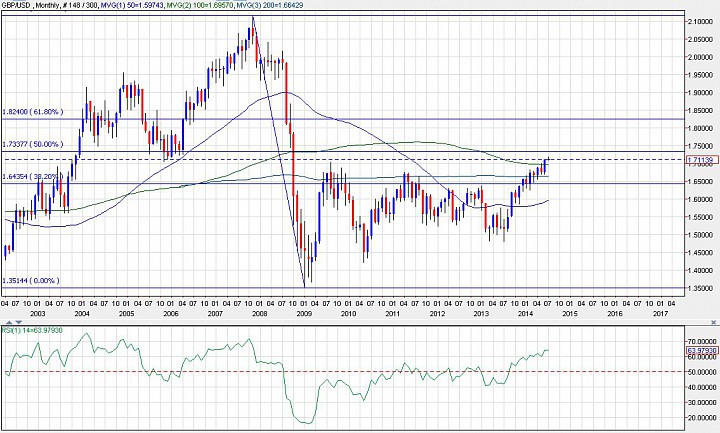Click the 1.64354 (38.20%) Fibonacci label
This screenshot has height=433, width=720.
33,176
